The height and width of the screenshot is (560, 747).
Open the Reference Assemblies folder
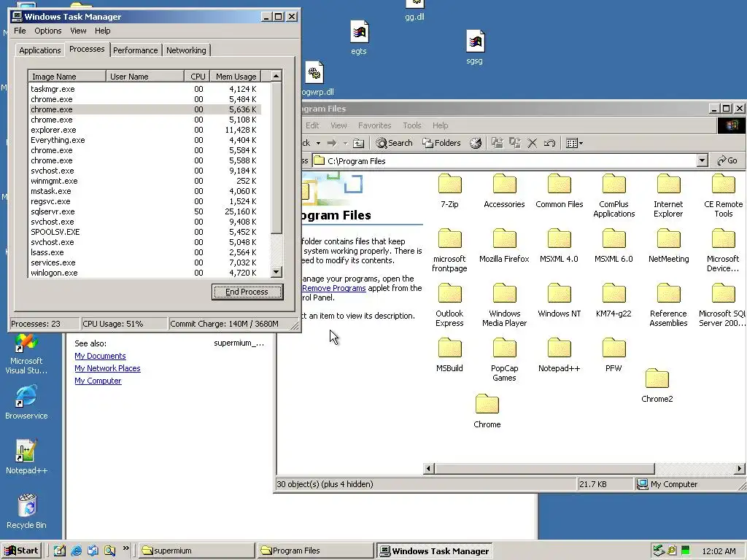point(668,306)
